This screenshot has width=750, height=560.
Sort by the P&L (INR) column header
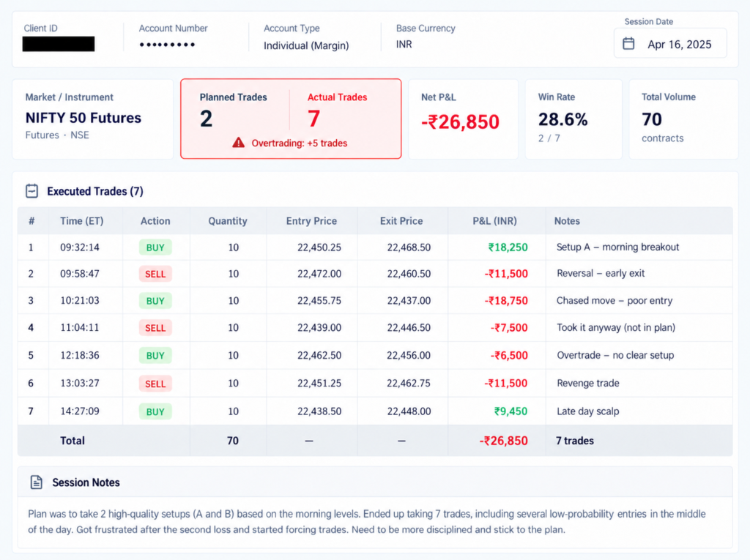point(494,221)
